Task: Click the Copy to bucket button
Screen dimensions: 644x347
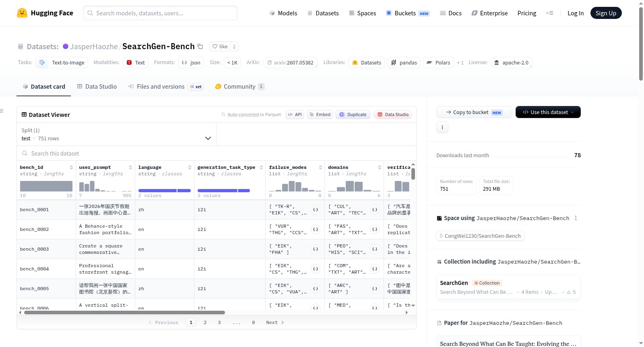Action: pos(474,112)
